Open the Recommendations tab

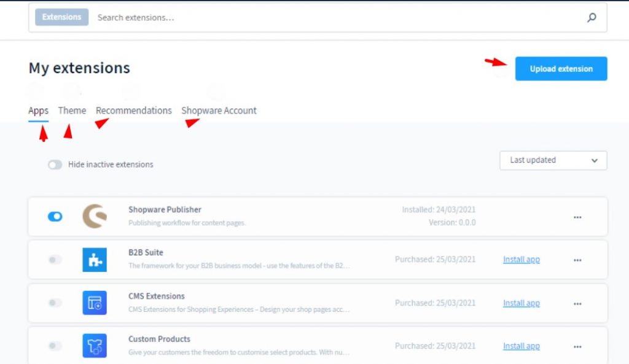click(x=133, y=110)
